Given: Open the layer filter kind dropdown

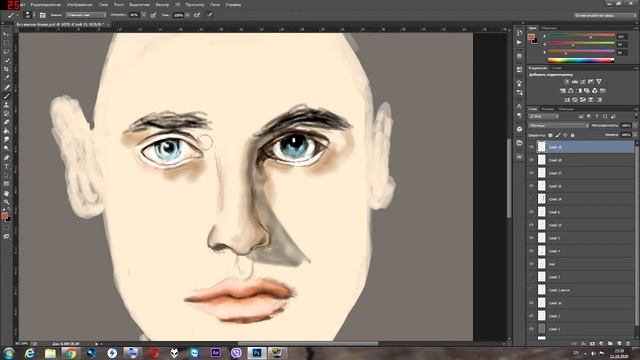Looking at the screenshot, I should point(543,117).
